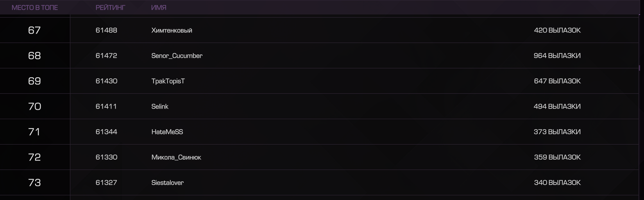
Task: Sort by the МЕСТО В ТОПЕ column header
Action: (x=35, y=8)
